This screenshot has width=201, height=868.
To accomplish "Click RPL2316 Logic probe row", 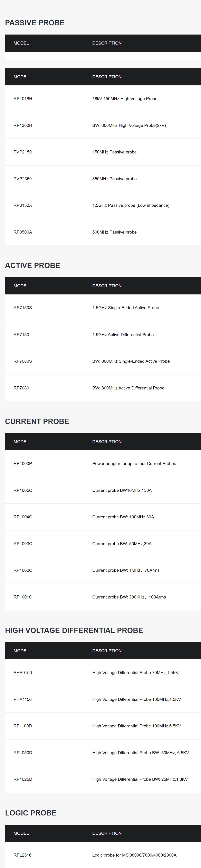I will (103, 855).
